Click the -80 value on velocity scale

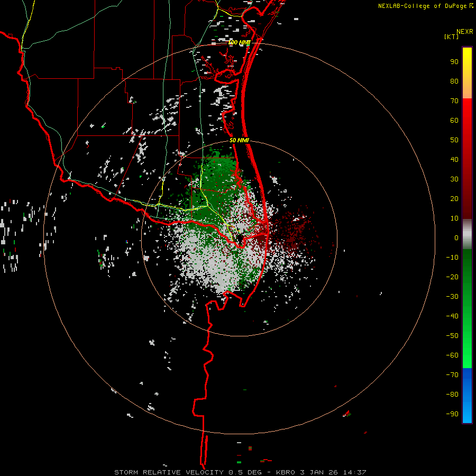coord(452,395)
